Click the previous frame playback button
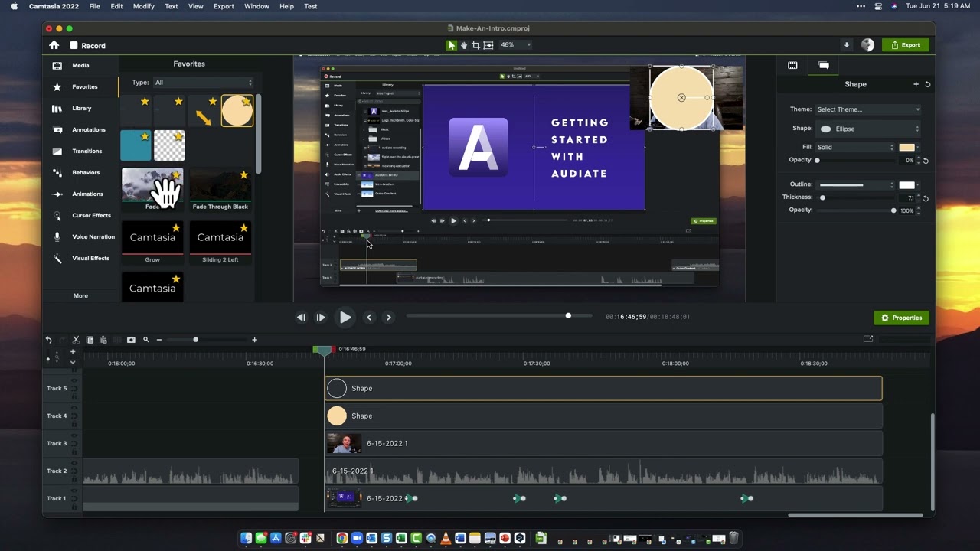 click(301, 318)
